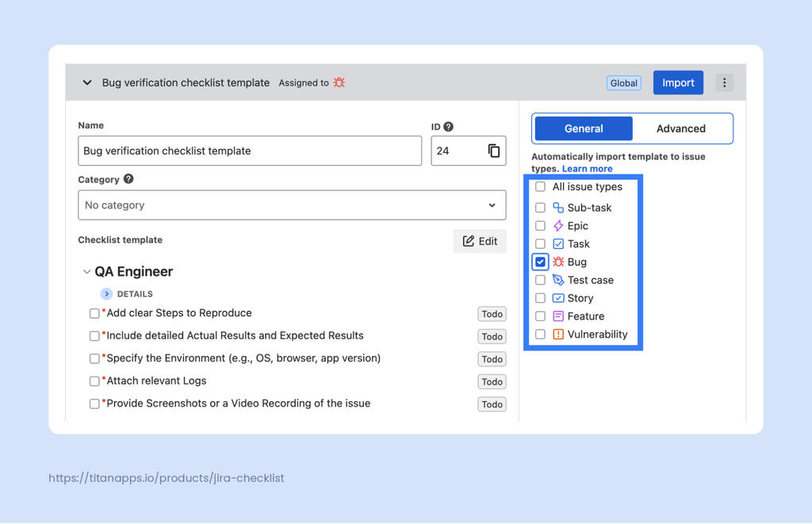Click the 'Checklist template' label
Screen dimensions: 812x524
coord(121,239)
